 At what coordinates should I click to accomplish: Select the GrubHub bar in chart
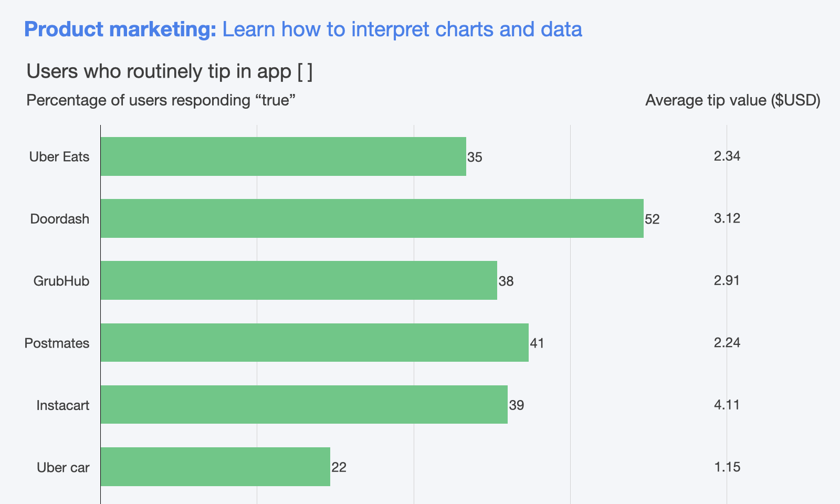[x=299, y=280]
